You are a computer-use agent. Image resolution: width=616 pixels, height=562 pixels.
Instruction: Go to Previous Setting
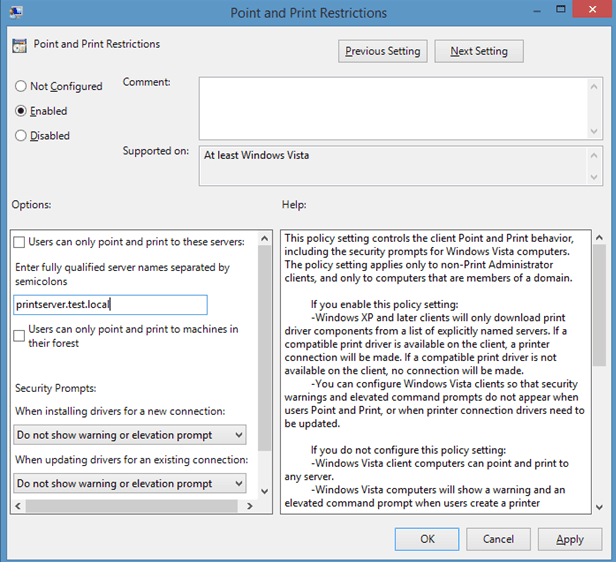[x=383, y=51]
